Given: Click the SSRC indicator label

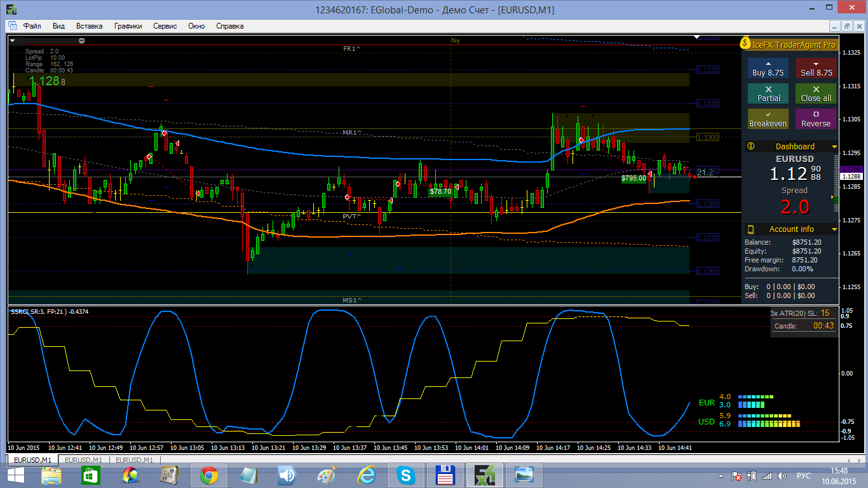Looking at the screenshot, I should pyautogui.click(x=49, y=311).
